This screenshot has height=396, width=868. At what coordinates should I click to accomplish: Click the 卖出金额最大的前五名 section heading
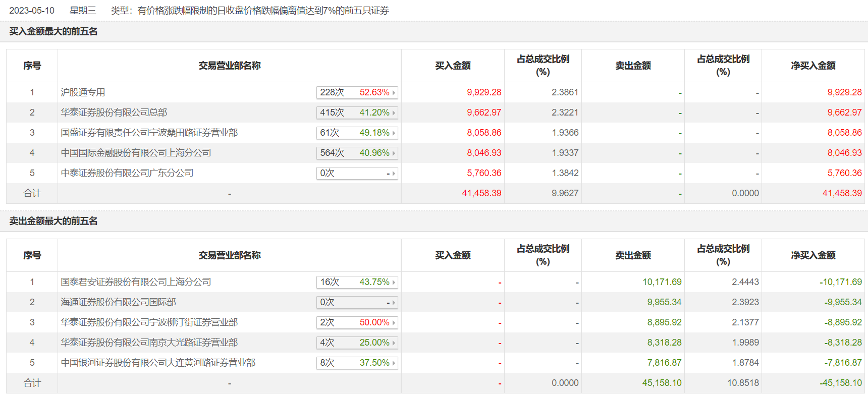pyautogui.click(x=53, y=221)
